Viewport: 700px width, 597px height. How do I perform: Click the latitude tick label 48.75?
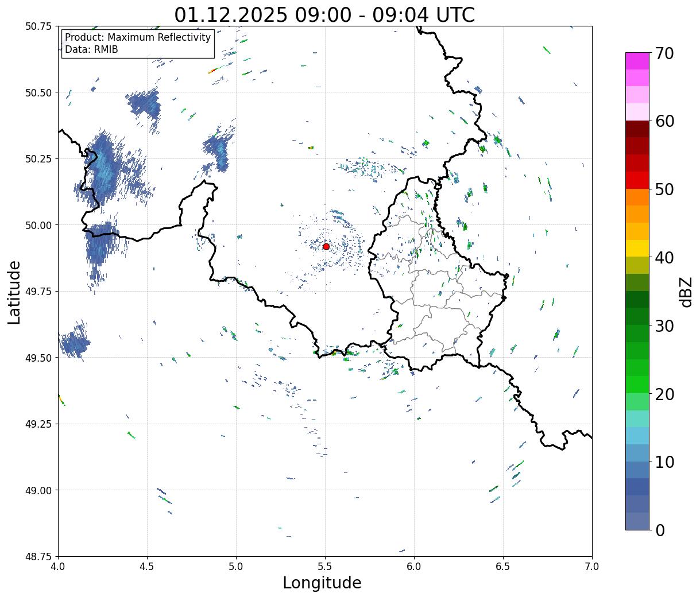coord(38,557)
